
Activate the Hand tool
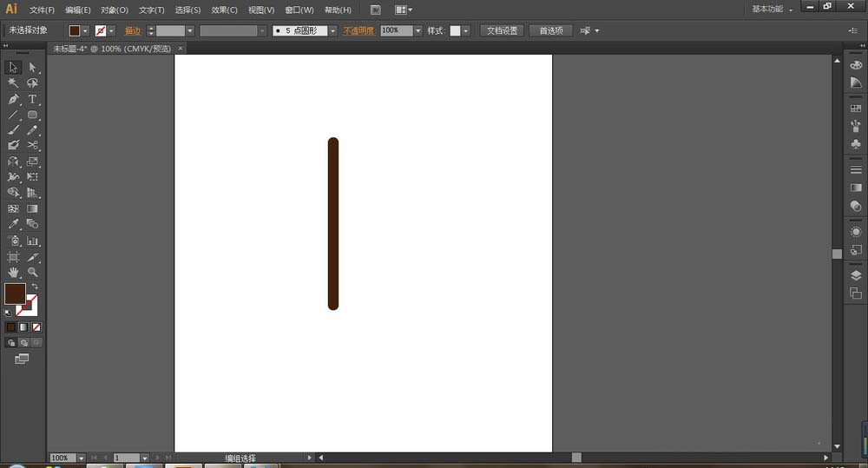pos(13,272)
